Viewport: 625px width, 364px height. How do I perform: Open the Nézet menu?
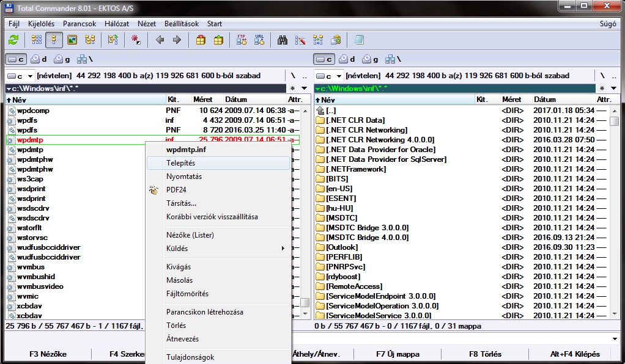[147, 24]
